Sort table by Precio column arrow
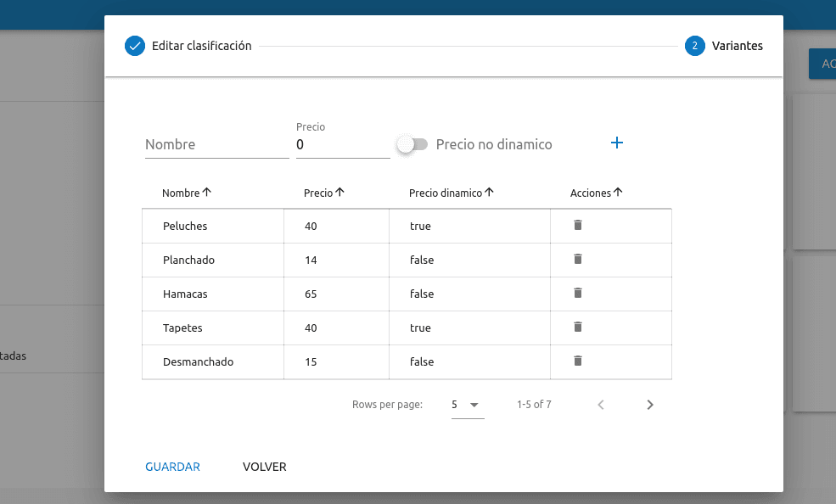This screenshot has width=836, height=504. coord(339,193)
